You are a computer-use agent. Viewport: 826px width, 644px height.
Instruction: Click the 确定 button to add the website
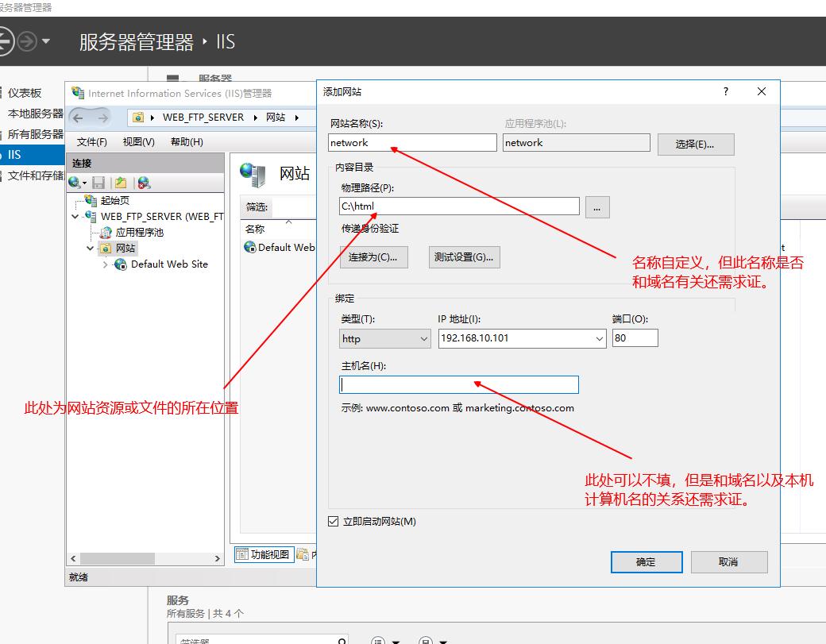coord(646,561)
